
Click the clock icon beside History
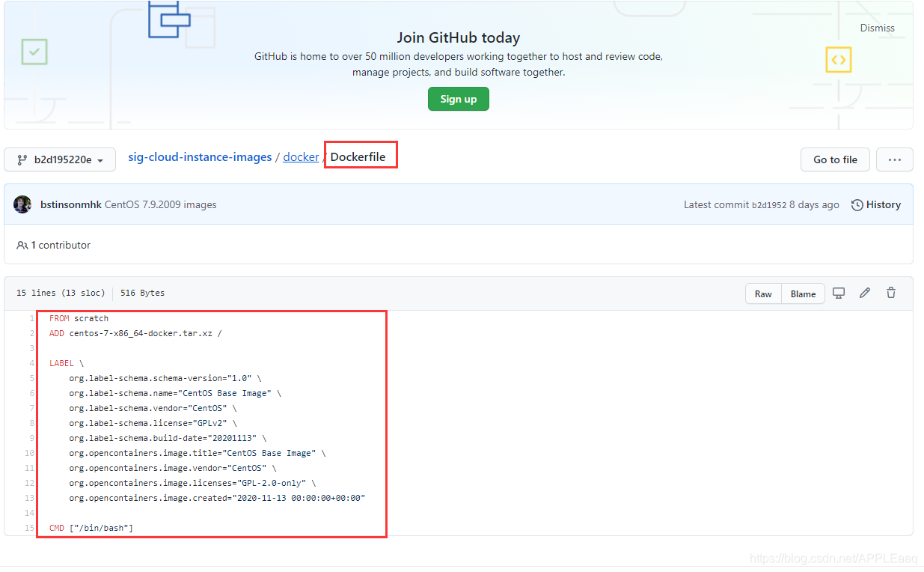point(857,205)
